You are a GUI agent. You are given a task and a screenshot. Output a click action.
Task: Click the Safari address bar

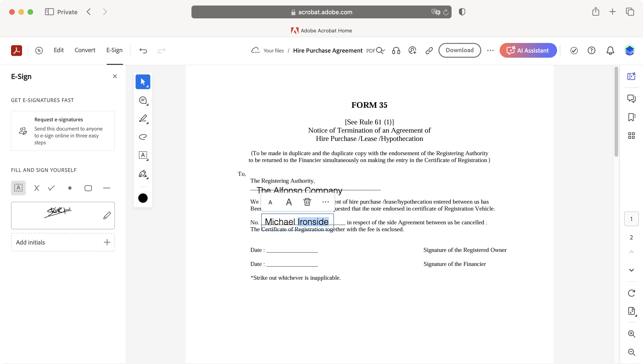(321, 12)
